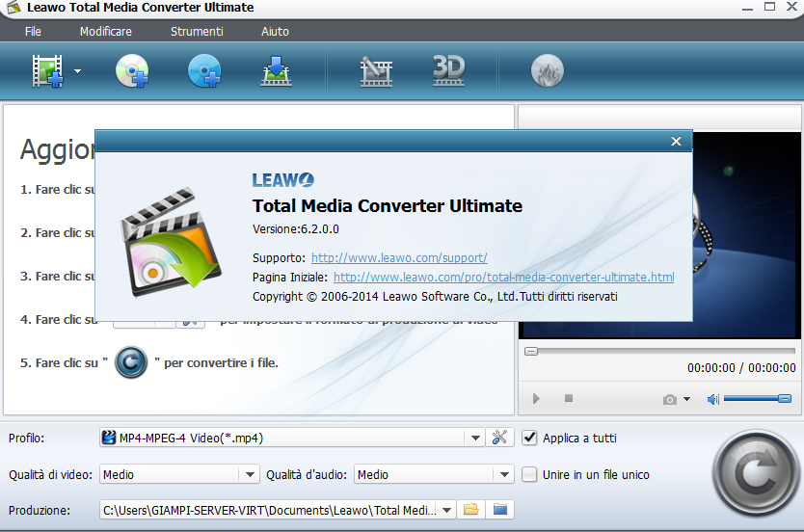The width and height of the screenshot is (804, 532).
Task: Take a snapshot with the camera icon
Action: [x=669, y=399]
